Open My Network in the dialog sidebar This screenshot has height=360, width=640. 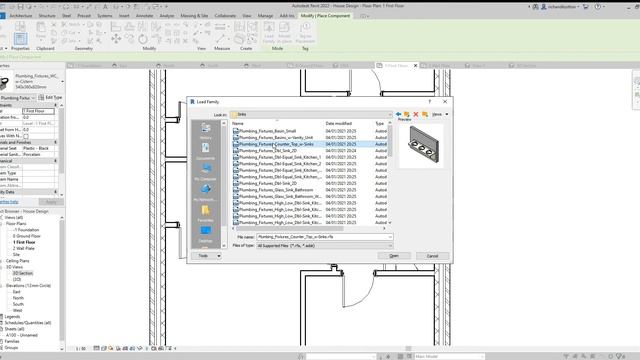pyautogui.click(x=205, y=193)
